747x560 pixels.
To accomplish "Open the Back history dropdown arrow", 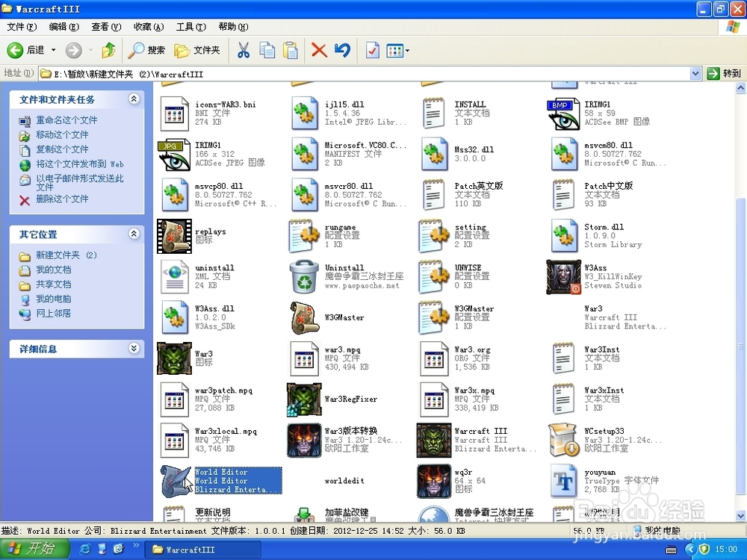I will click(53, 50).
